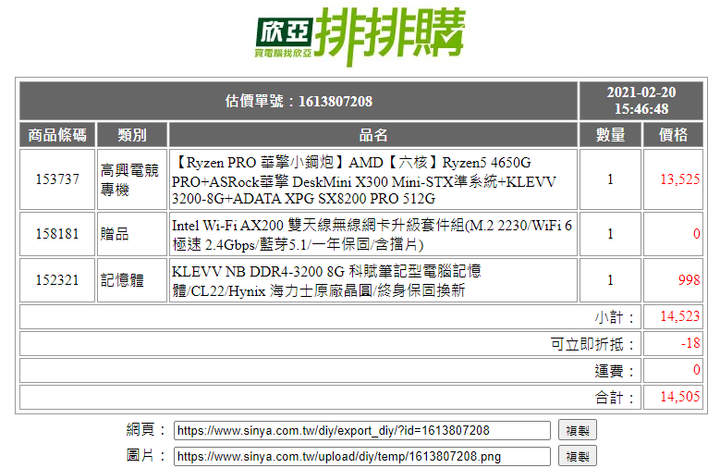The height and width of the screenshot is (468, 720).
Task: Click quantity 1 in the Ryzen PRO row
Action: [x=610, y=179]
